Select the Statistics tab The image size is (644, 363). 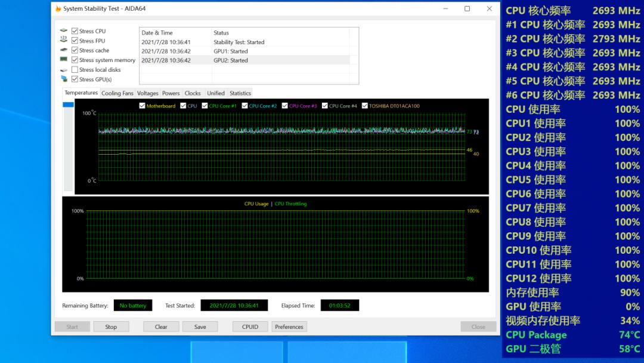pos(240,93)
